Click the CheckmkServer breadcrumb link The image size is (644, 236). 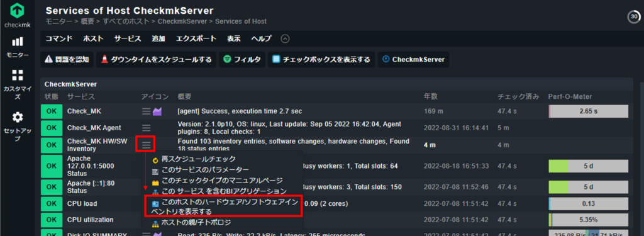[182, 21]
